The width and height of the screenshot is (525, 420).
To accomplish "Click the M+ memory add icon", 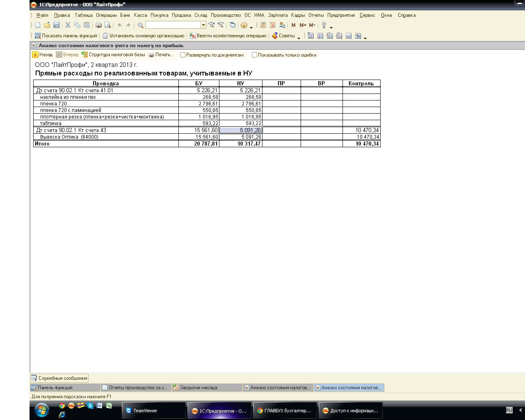I will click(303, 25).
